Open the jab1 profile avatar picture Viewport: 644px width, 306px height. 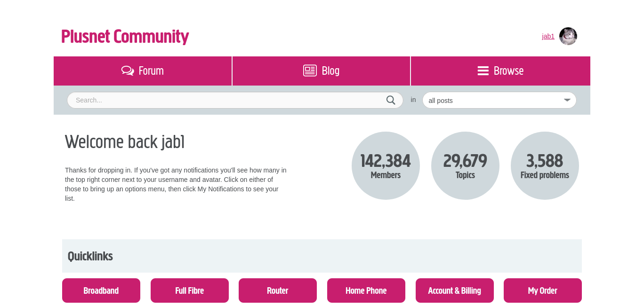pos(568,36)
